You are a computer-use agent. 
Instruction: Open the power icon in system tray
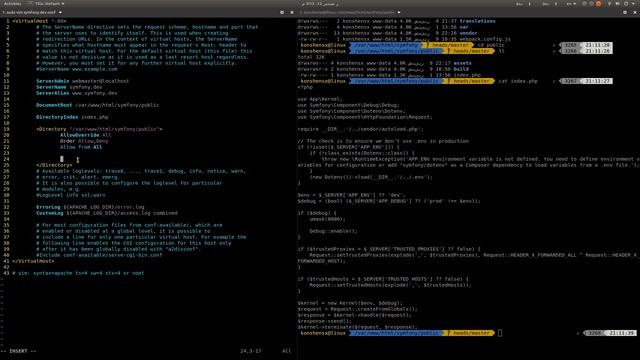626,4
